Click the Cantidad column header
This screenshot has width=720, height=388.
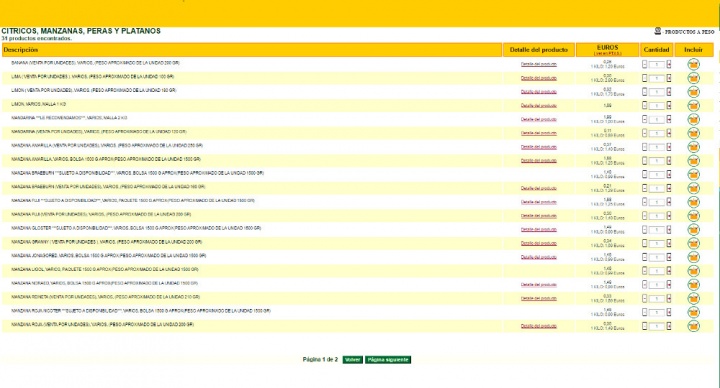click(x=657, y=50)
